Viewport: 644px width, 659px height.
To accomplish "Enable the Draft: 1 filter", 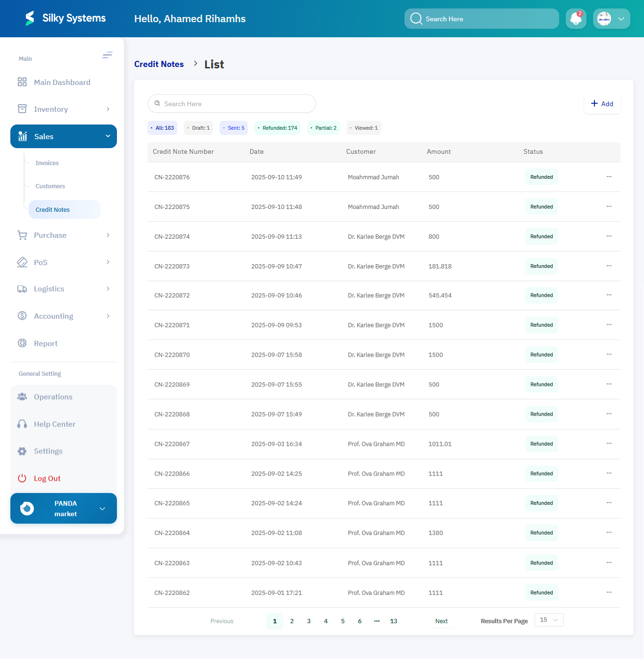I will [x=198, y=127].
